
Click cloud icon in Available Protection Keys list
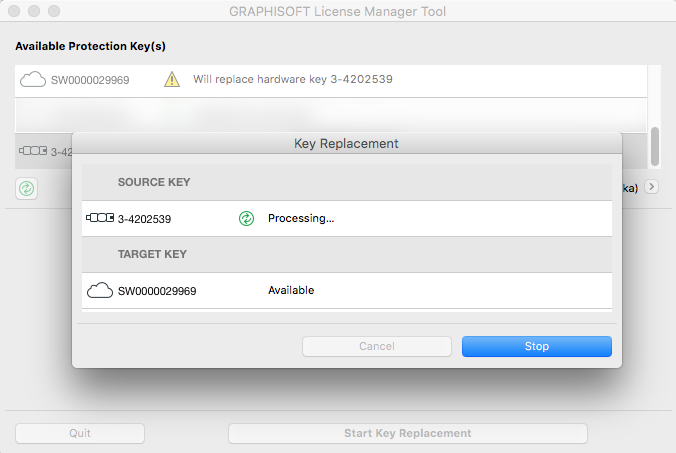33,80
